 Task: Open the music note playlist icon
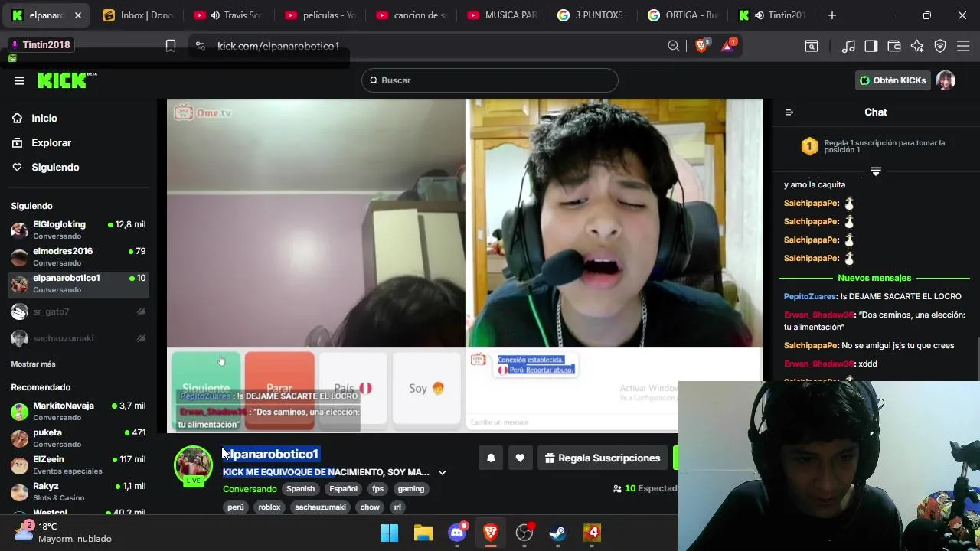pyautogui.click(x=848, y=46)
